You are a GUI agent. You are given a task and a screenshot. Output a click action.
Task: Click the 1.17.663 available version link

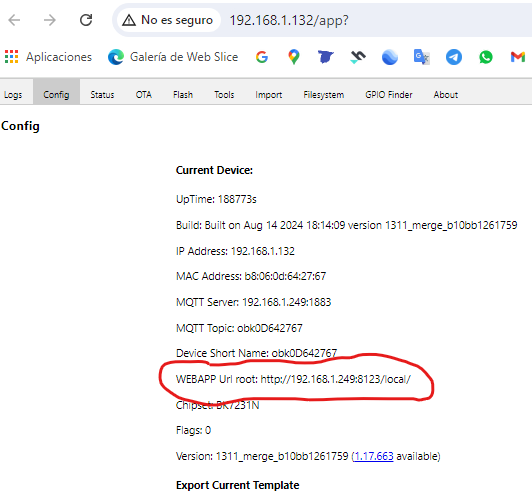(x=374, y=456)
